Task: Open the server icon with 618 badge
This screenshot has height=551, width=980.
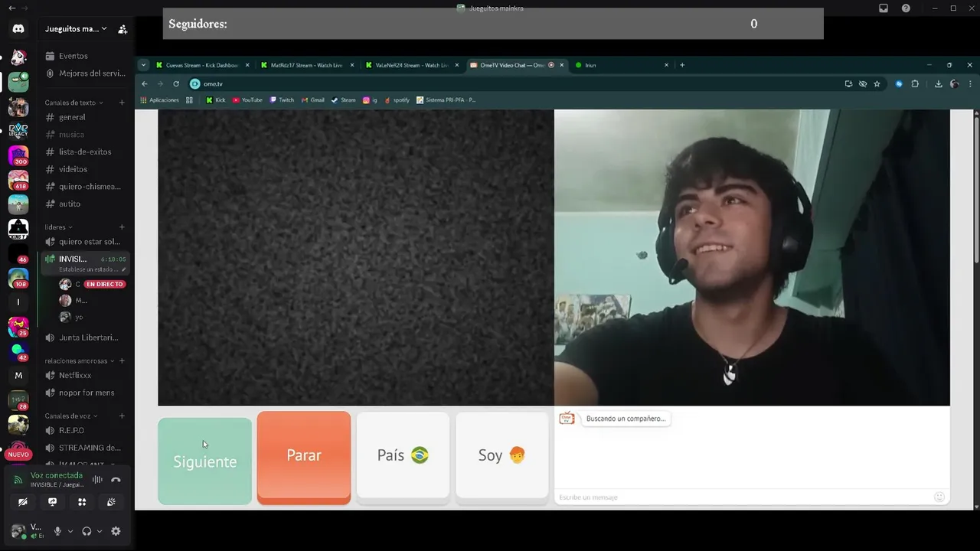Action: pyautogui.click(x=18, y=181)
